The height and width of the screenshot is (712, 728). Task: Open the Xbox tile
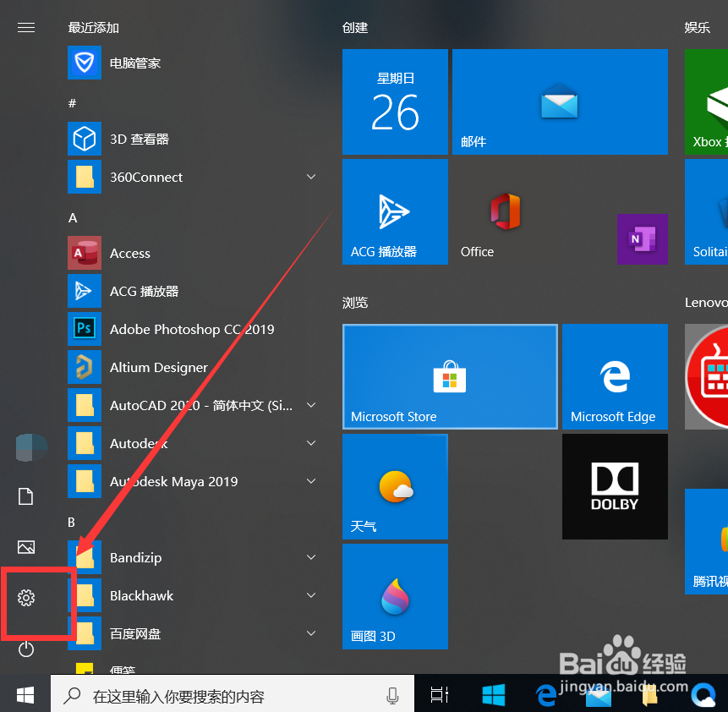[706, 101]
